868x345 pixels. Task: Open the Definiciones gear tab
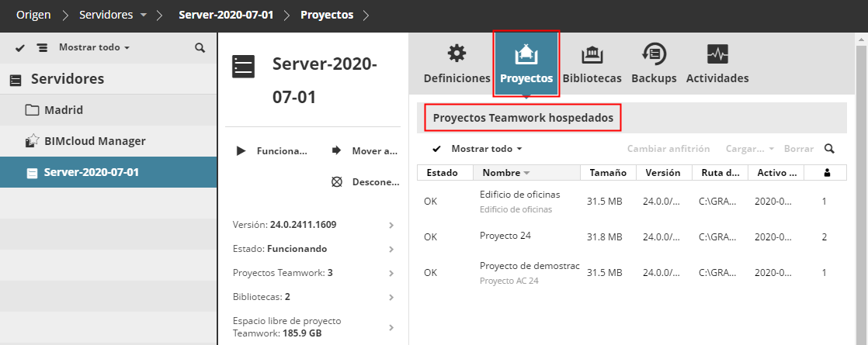[457, 64]
